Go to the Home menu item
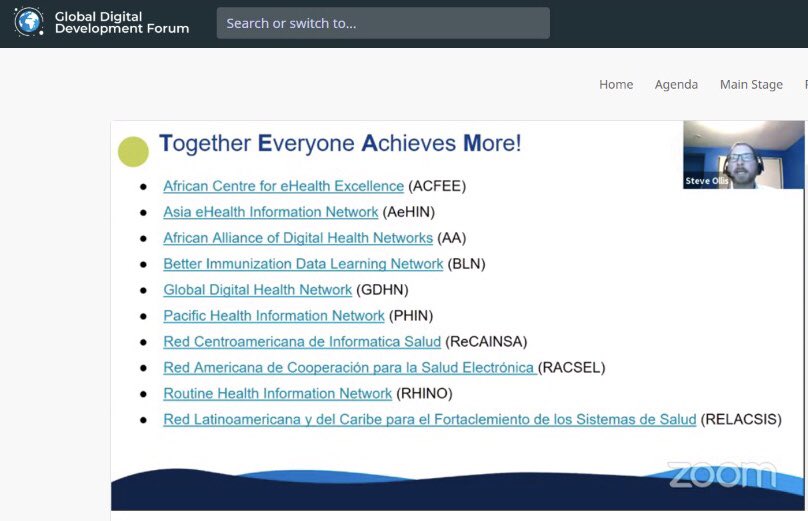This screenshot has width=808, height=521. pyautogui.click(x=616, y=85)
